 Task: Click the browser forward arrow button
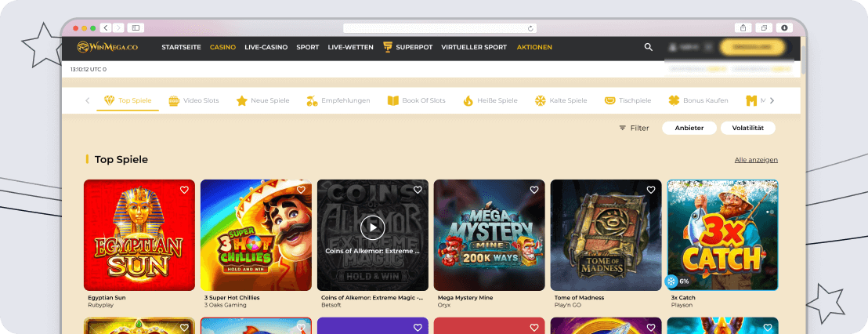[x=118, y=27]
